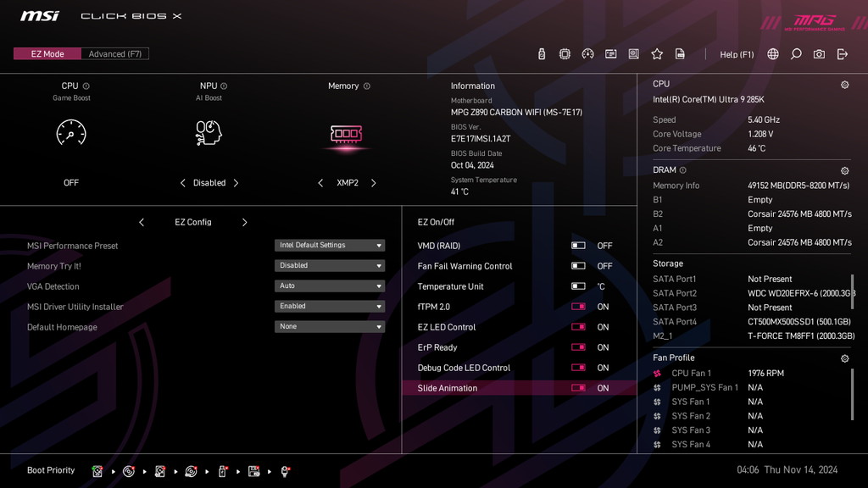
Task: Open DRAM panel settings gear
Action: pyautogui.click(x=845, y=170)
